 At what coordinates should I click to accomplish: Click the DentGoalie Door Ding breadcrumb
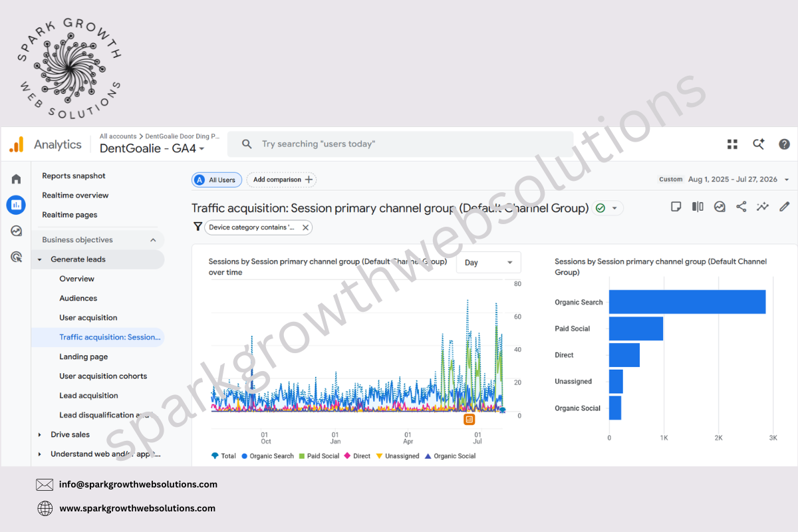tap(182, 136)
